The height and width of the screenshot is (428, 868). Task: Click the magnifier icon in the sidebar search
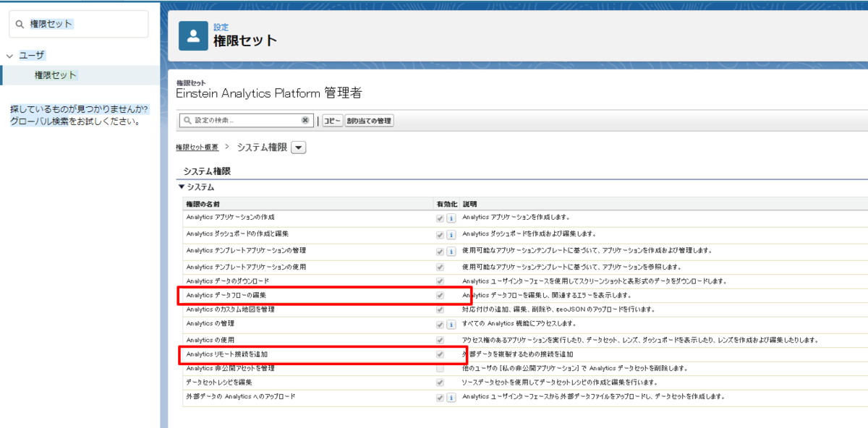(x=20, y=24)
